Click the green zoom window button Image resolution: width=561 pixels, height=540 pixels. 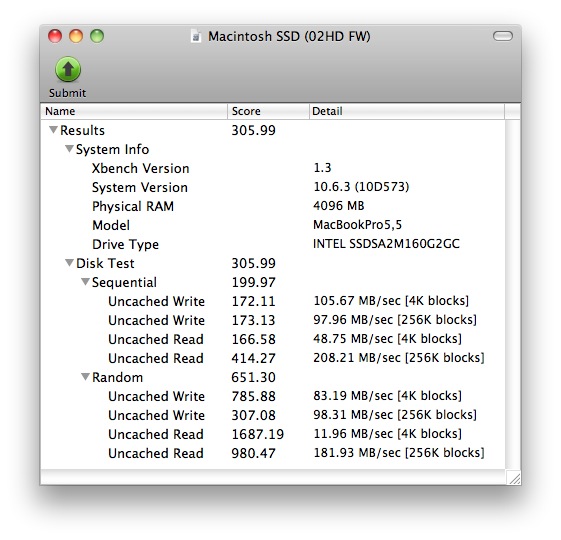[x=97, y=36]
